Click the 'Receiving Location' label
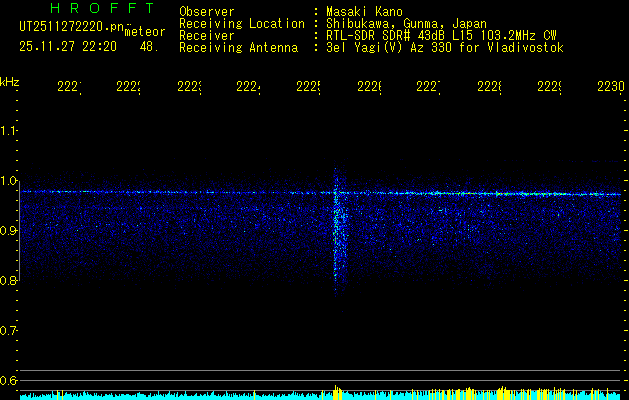The height and width of the screenshot is (400, 629). (242, 24)
